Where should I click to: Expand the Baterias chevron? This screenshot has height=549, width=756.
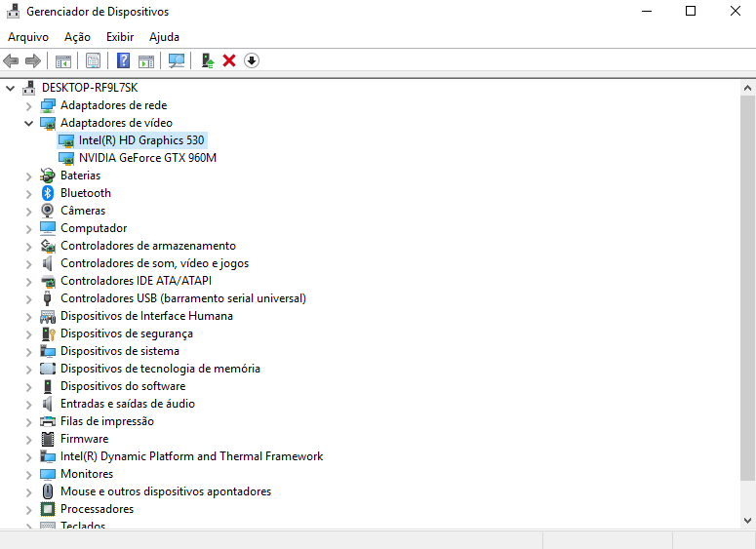click(x=29, y=176)
